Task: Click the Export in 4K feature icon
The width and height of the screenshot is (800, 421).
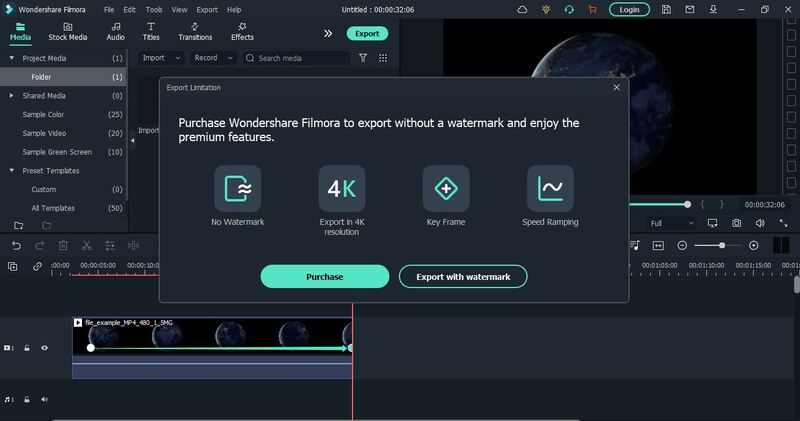Action: click(x=342, y=188)
